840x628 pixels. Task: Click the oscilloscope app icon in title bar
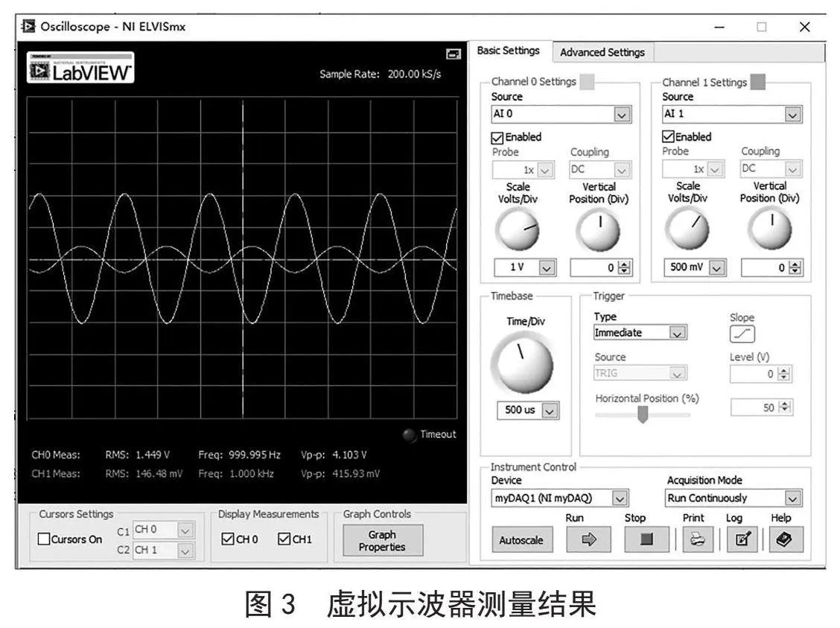click(28, 26)
